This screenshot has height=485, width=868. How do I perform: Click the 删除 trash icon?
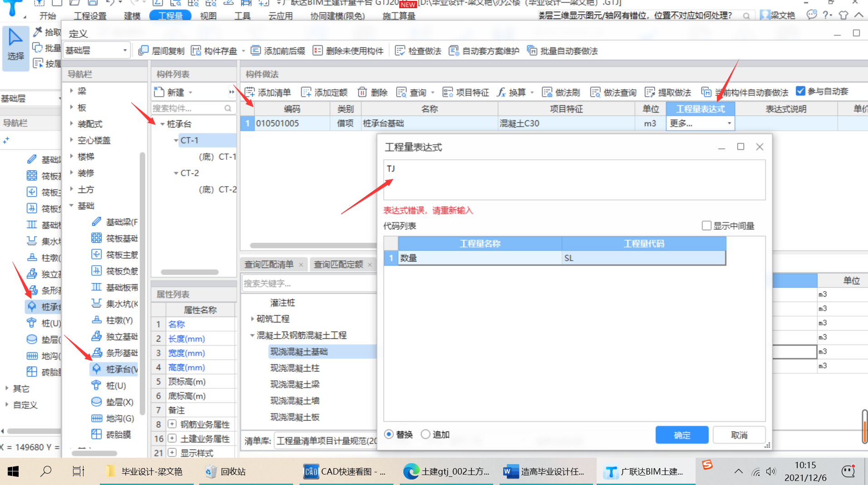362,92
